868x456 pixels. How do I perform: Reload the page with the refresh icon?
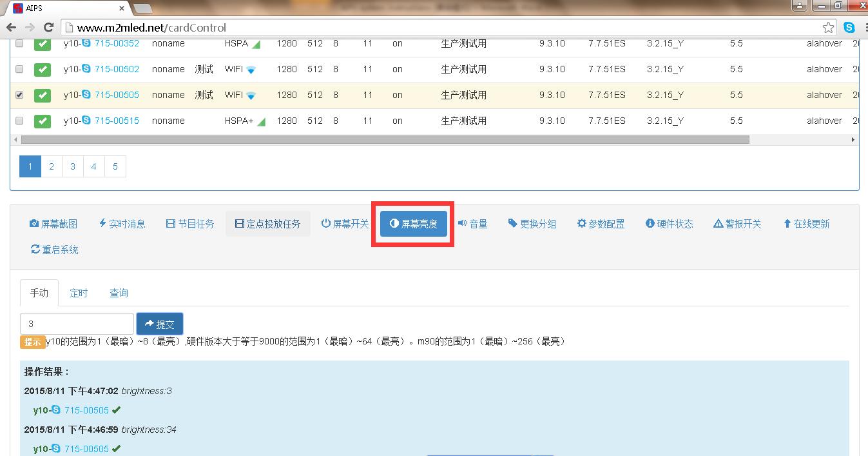tap(48, 28)
